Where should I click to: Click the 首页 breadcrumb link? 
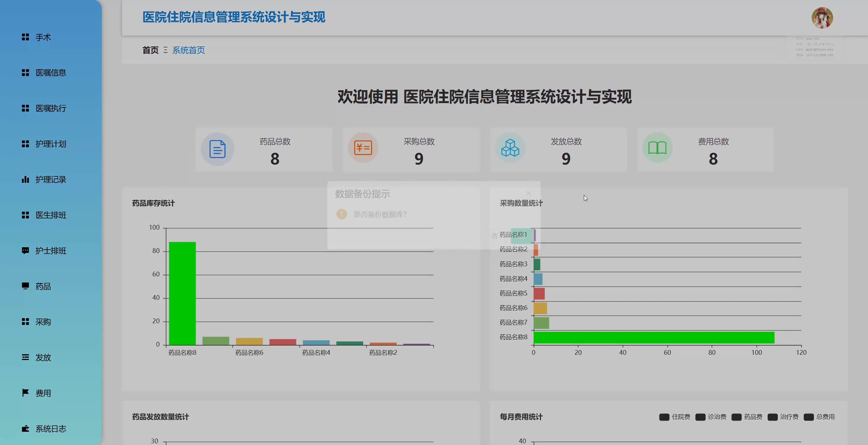click(150, 50)
